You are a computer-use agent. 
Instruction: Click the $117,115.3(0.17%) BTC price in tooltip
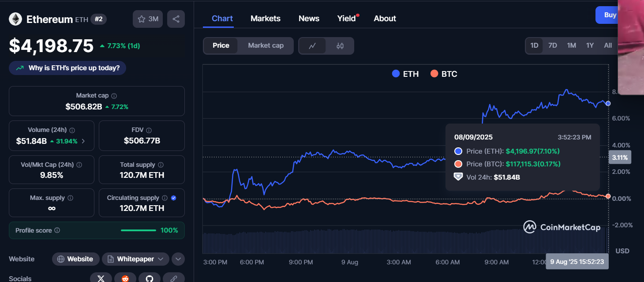tap(533, 164)
